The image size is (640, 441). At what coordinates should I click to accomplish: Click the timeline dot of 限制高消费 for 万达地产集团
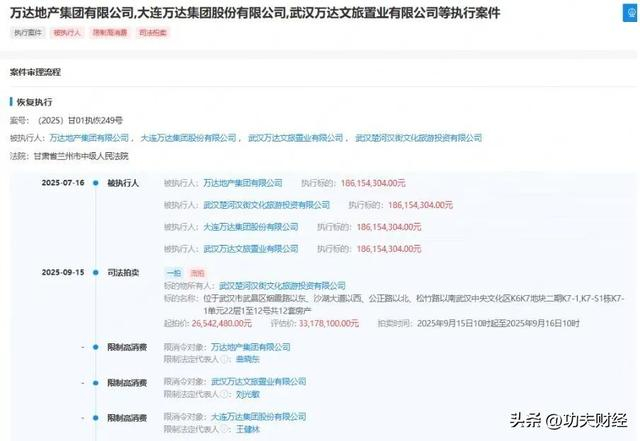coord(96,347)
